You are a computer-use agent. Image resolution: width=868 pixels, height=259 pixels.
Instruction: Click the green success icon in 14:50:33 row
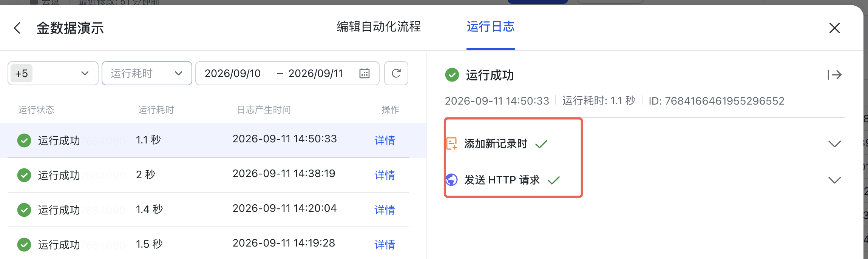[x=24, y=140]
